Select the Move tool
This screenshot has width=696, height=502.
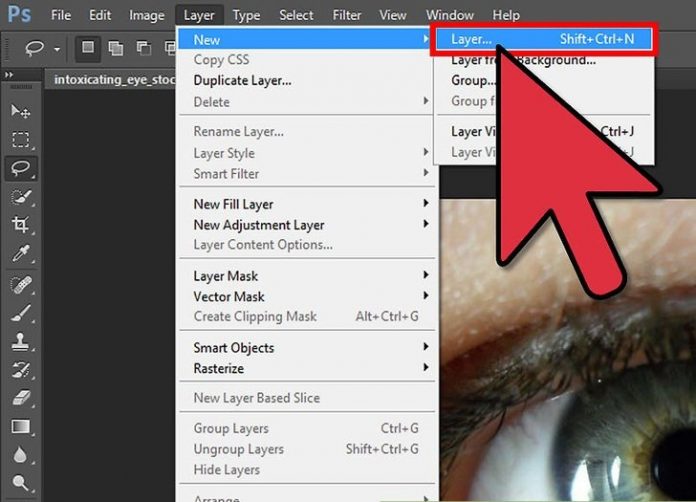coord(20,111)
